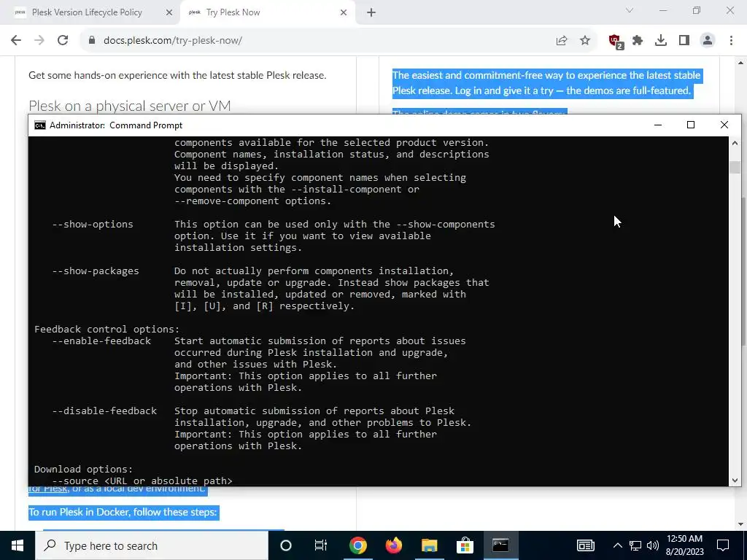Open Cortana circle on the taskbar
This screenshot has width=747, height=560.
pos(286,545)
